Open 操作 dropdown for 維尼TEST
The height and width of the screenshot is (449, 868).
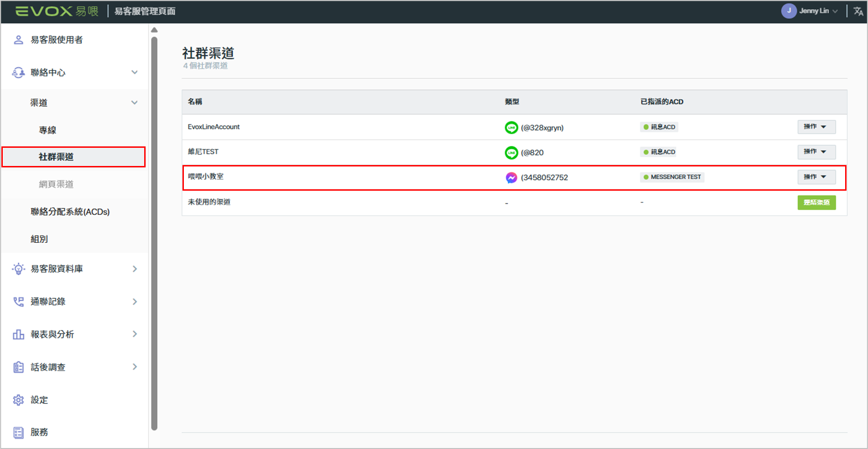point(816,152)
